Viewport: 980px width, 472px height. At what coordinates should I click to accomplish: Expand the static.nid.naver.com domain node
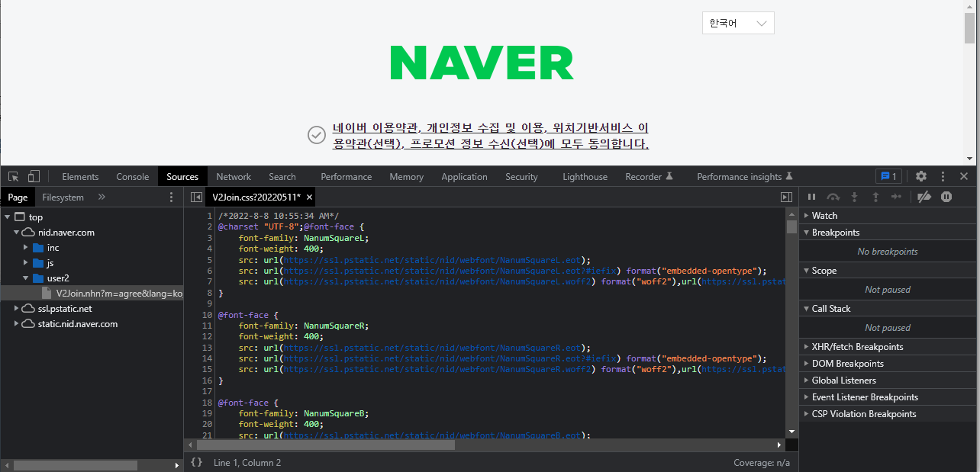coord(16,324)
